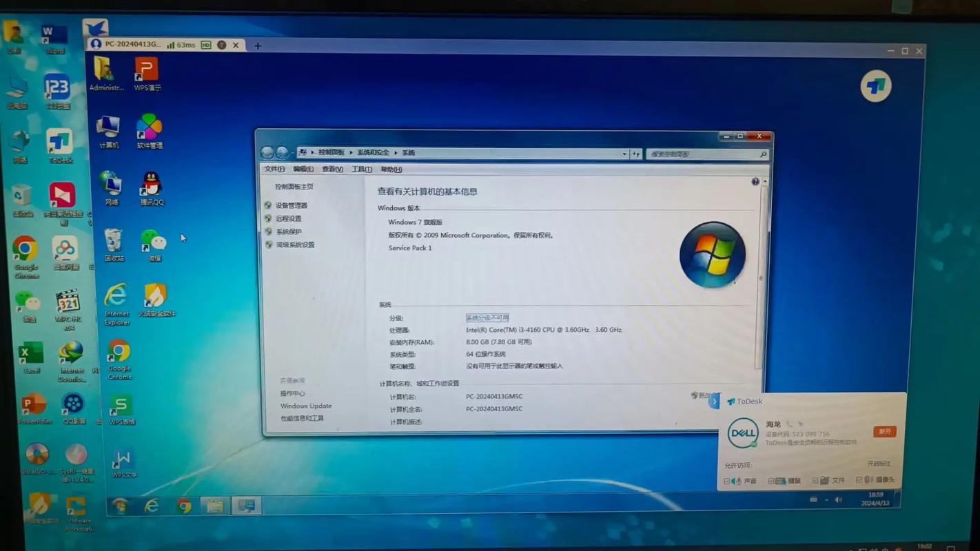Image resolution: width=980 pixels, height=551 pixels.
Task: Open VMware Workstation icon on local desktop
Action: [x=76, y=513]
